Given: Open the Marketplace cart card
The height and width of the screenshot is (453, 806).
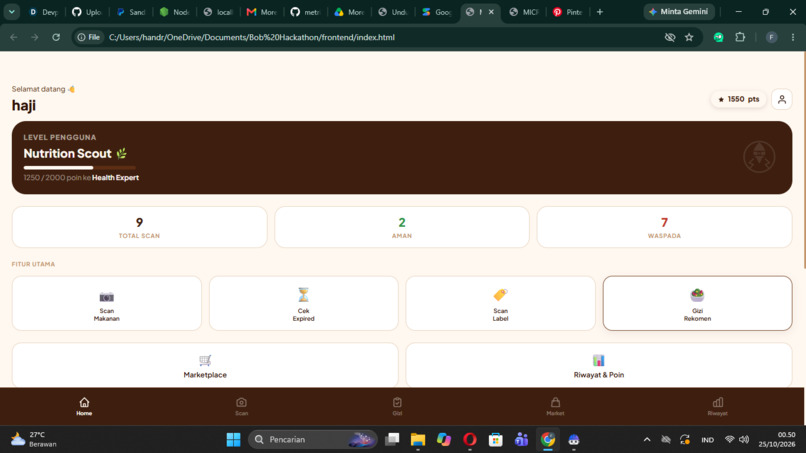Looking at the screenshot, I should click(x=205, y=366).
